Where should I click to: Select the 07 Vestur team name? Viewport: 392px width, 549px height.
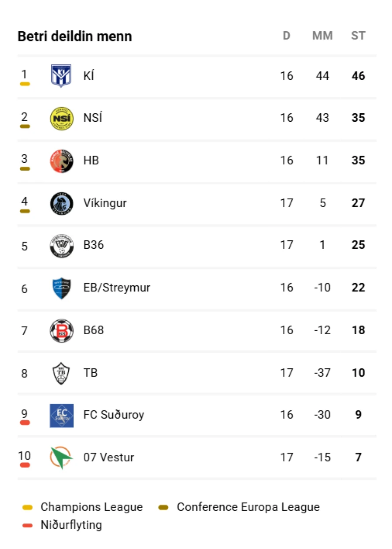108,457
